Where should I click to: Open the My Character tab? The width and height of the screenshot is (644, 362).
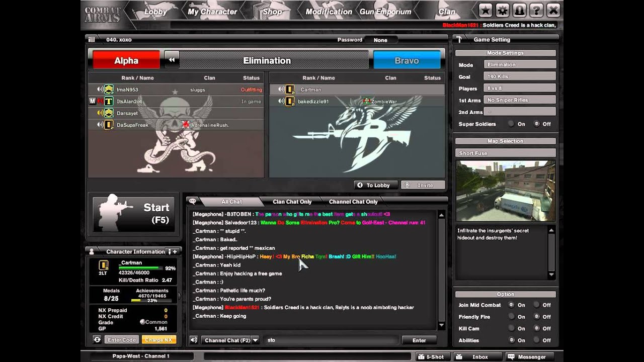coord(212,11)
